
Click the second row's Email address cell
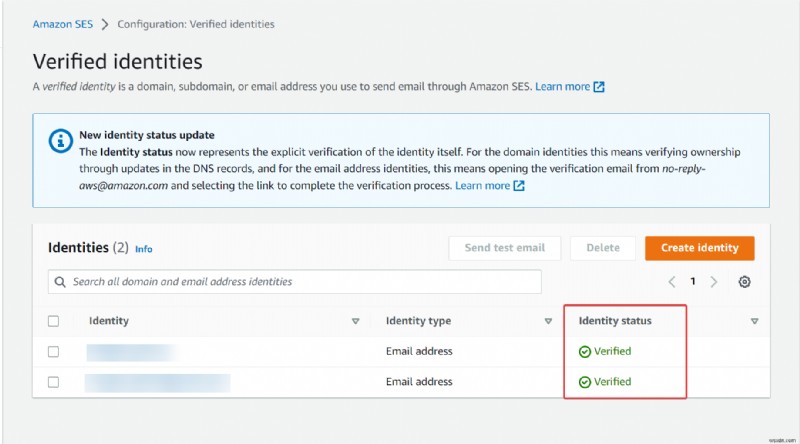419,382
